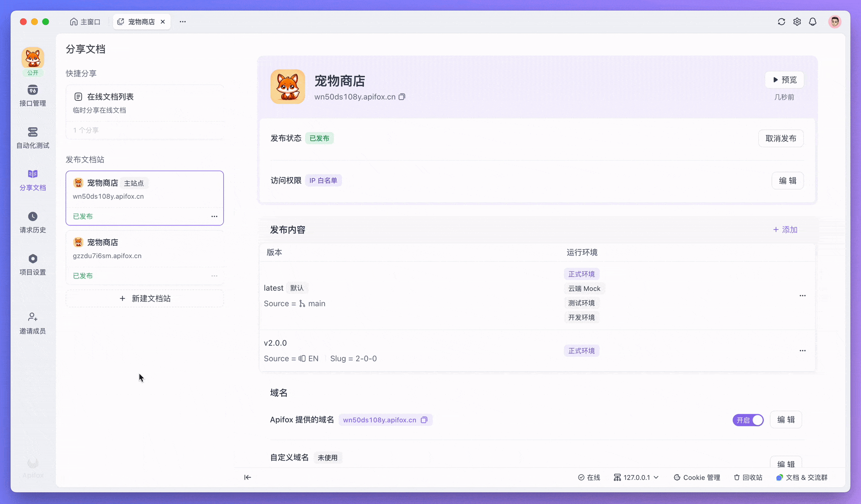The height and width of the screenshot is (504, 861).
Task: Open the notifications bell icon
Action: [x=813, y=22]
